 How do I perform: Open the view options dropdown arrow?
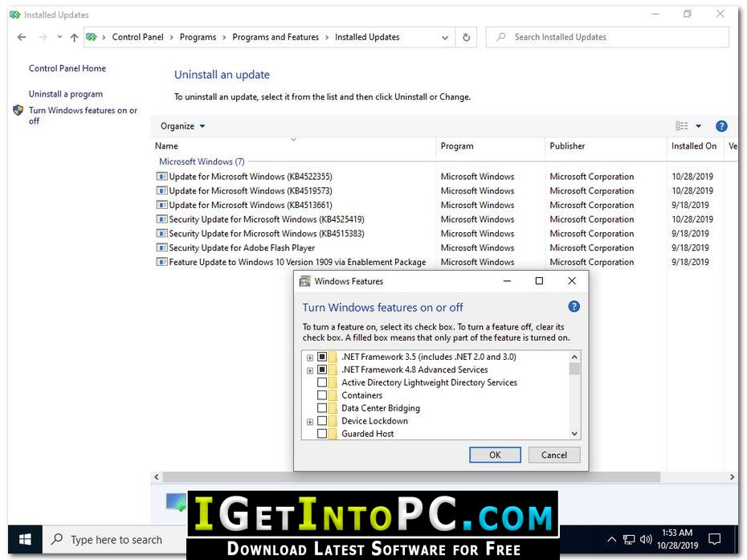pos(699,126)
